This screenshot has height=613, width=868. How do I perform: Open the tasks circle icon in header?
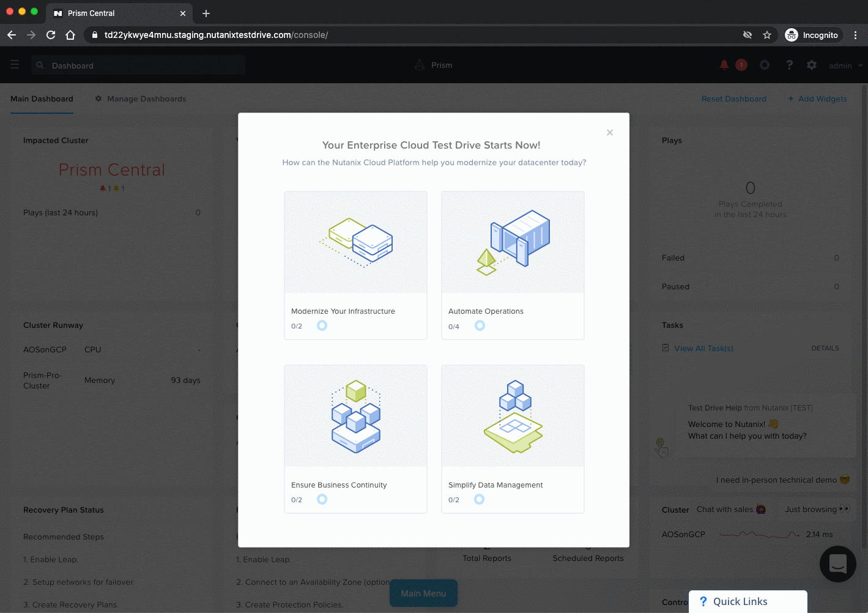pos(765,65)
